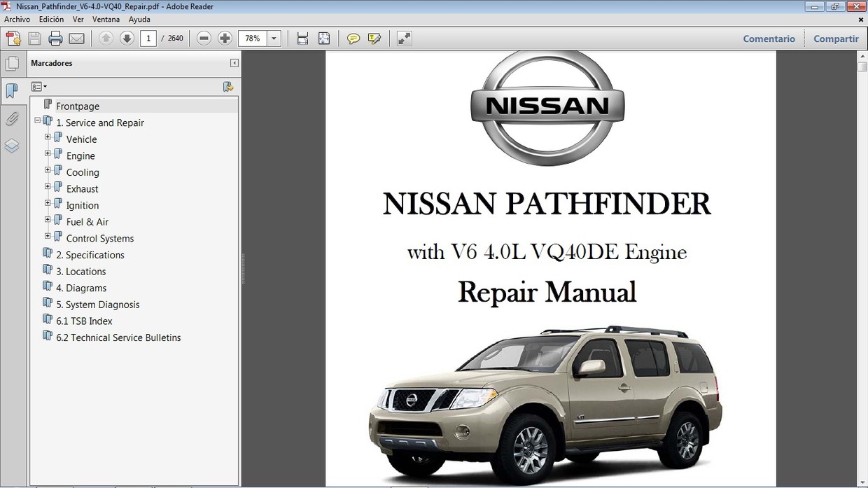Viewport: 868px width, 488px height.
Task: Select the 6.1 TSB Index bookmark
Action: (x=84, y=321)
